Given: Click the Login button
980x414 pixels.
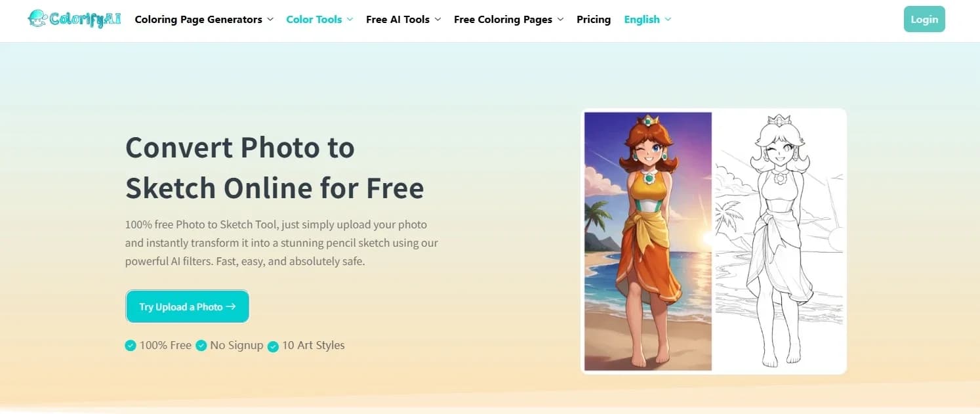Looking at the screenshot, I should coord(924,19).
